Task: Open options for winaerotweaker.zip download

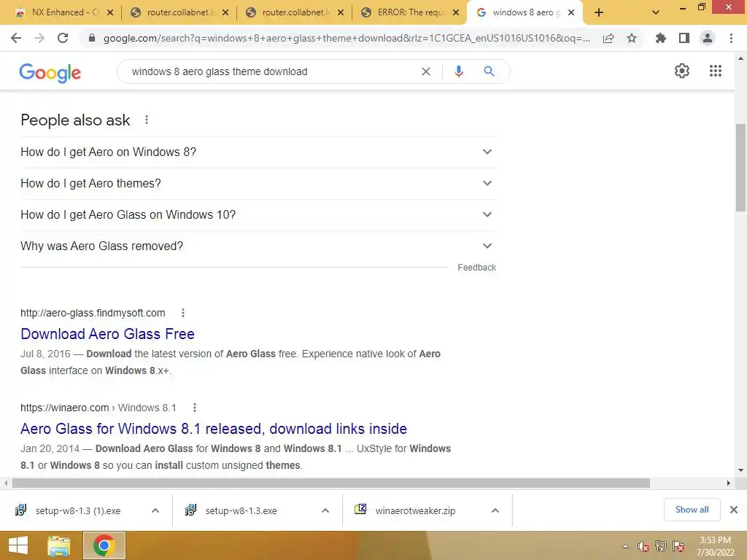Action: coord(495,510)
